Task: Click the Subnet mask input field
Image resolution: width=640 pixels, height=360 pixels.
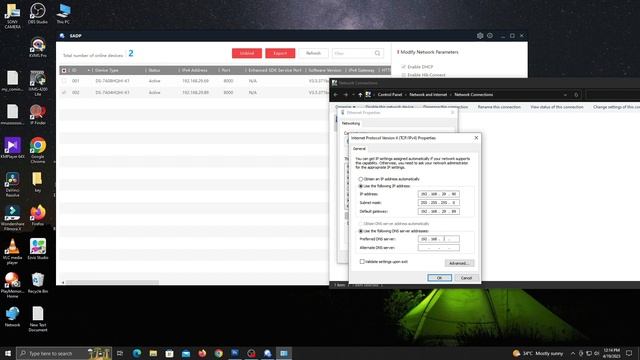Action: (439, 203)
